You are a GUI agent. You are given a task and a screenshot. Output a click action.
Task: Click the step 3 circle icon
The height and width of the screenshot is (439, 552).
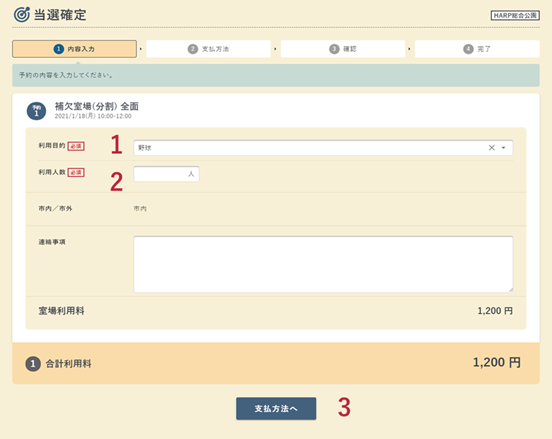point(334,49)
